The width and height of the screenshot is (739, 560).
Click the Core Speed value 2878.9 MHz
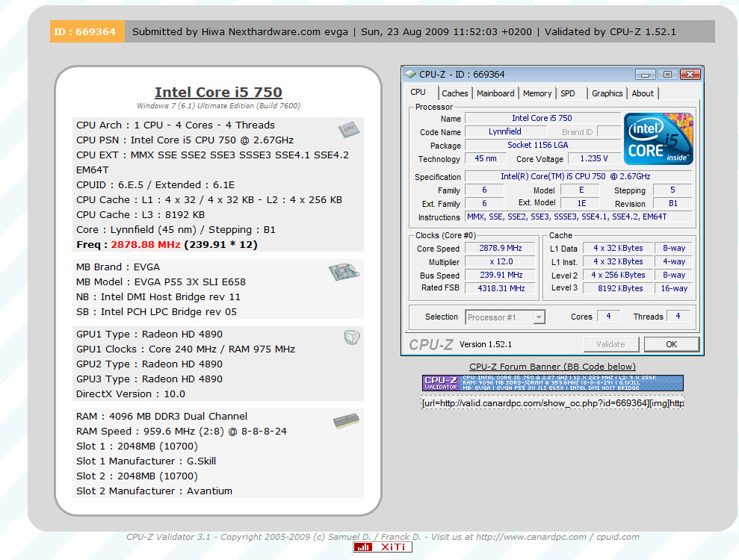(x=500, y=248)
